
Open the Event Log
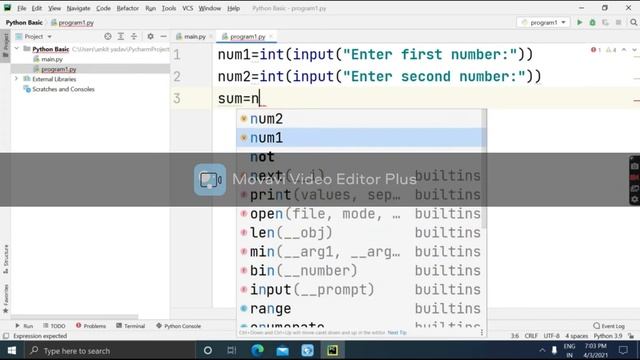point(609,326)
